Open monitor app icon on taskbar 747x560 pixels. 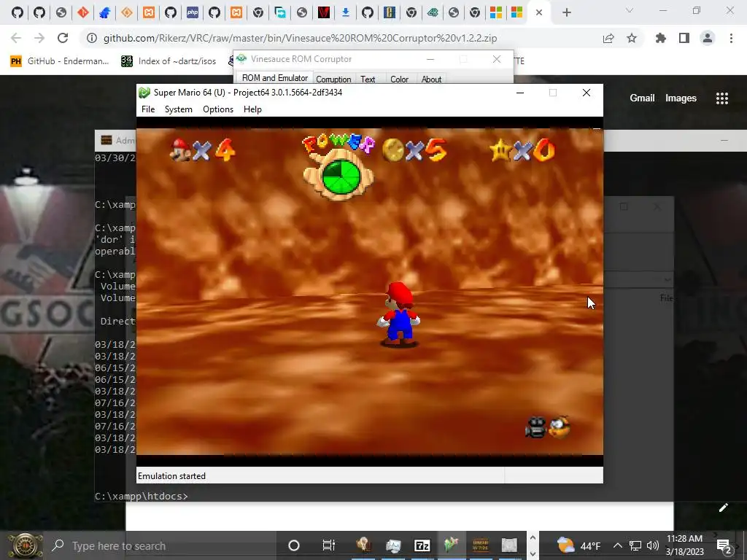393,545
